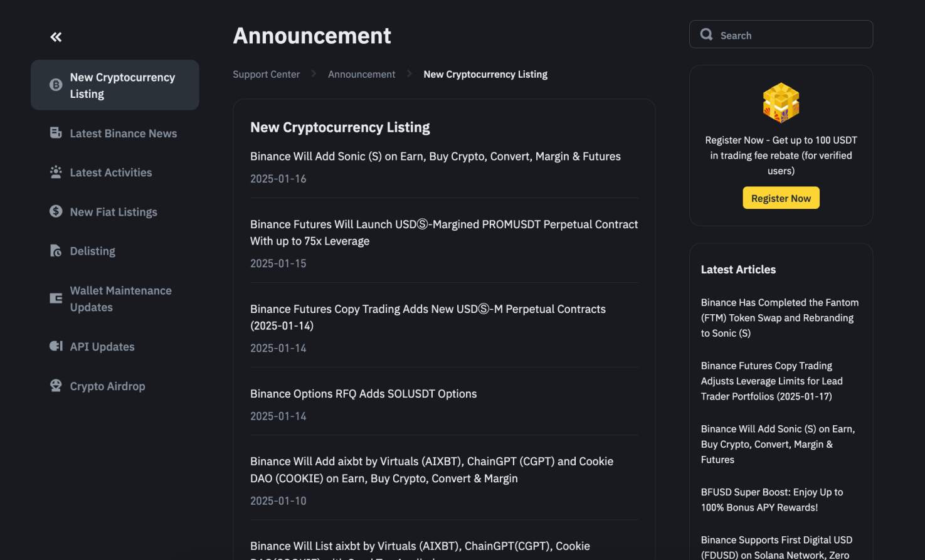Viewport: 925px width, 560px height.
Task: Click the Latest Activities people icon
Action: (x=56, y=172)
